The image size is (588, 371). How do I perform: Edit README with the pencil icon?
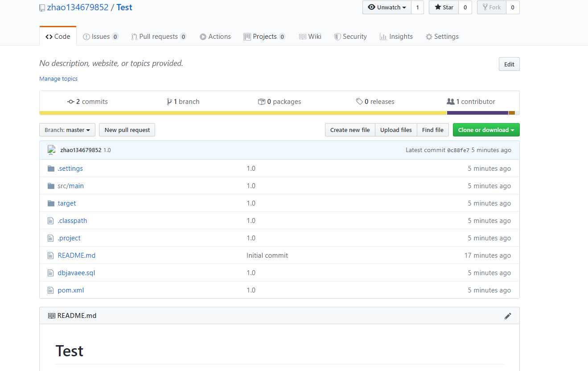(x=508, y=316)
